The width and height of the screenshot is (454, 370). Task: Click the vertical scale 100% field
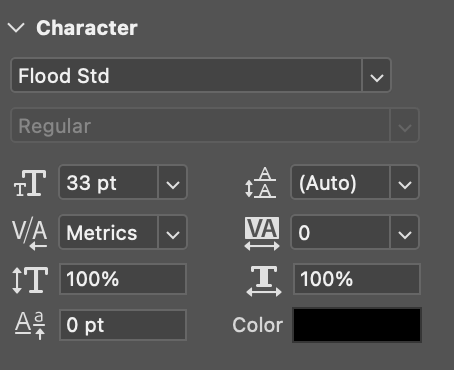click(x=123, y=279)
